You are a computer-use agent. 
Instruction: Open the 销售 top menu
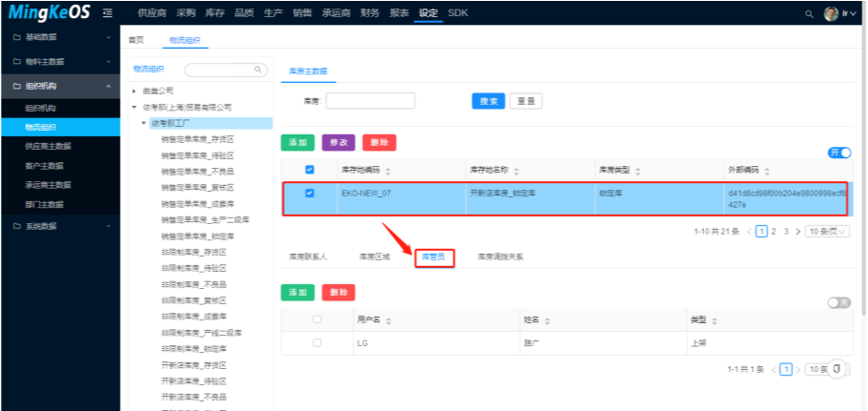tap(302, 12)
